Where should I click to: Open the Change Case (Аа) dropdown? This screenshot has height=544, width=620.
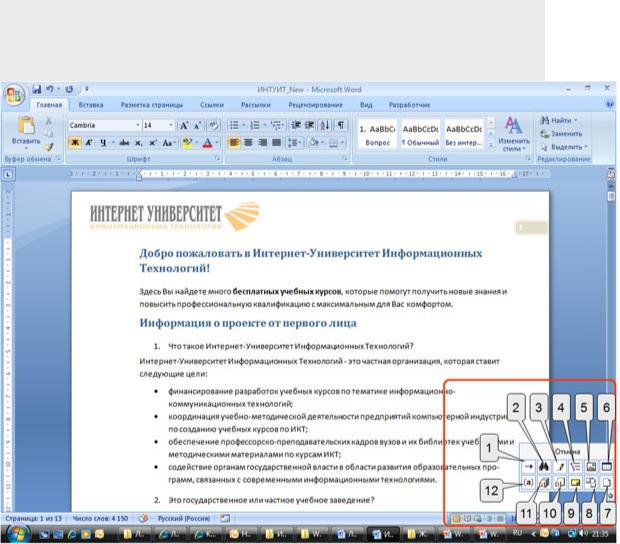pyautogui.click(x=168, y=143)
